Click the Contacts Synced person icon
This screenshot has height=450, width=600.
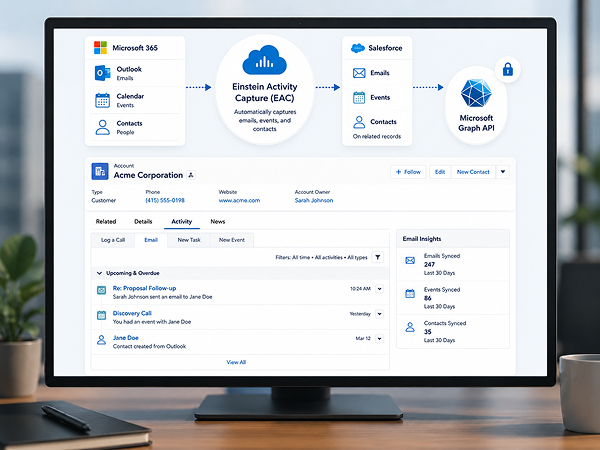pyautogui.click(x=410, y=327)
